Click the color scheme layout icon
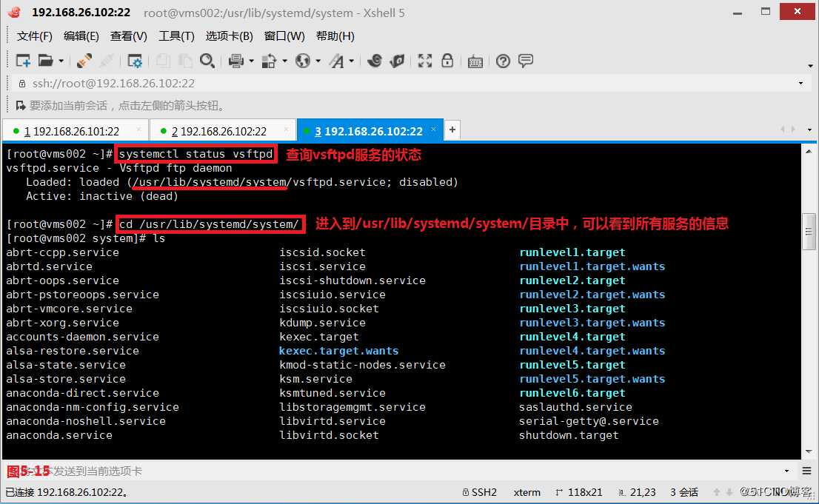 (x=269, y=61)
